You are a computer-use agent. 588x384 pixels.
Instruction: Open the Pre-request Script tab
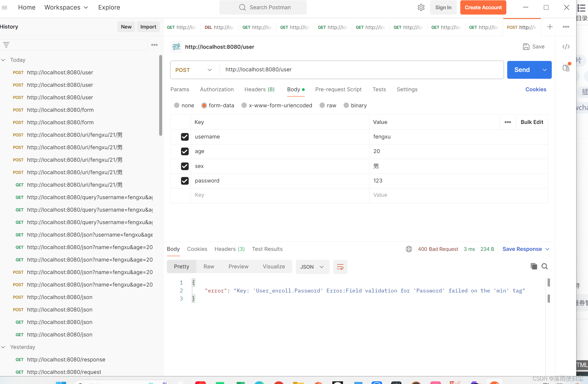pyautogui.click(x=338, y=89)
